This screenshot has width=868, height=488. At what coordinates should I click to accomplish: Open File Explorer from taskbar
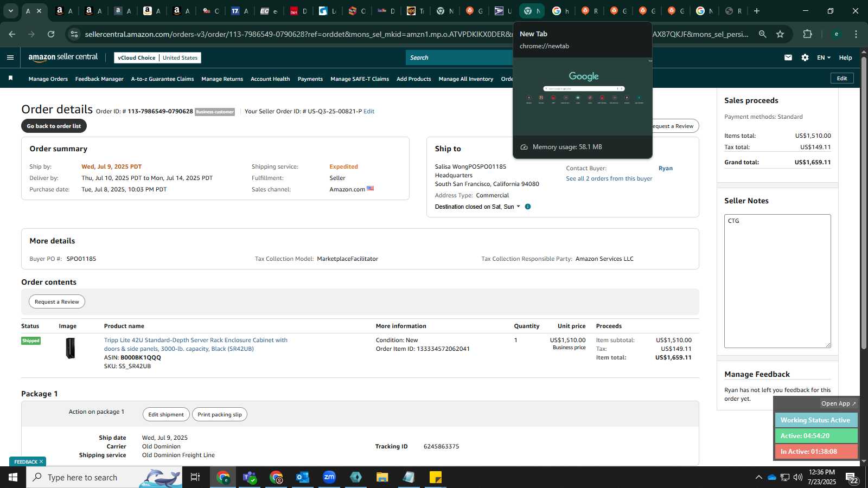click(x=382, y=477)
